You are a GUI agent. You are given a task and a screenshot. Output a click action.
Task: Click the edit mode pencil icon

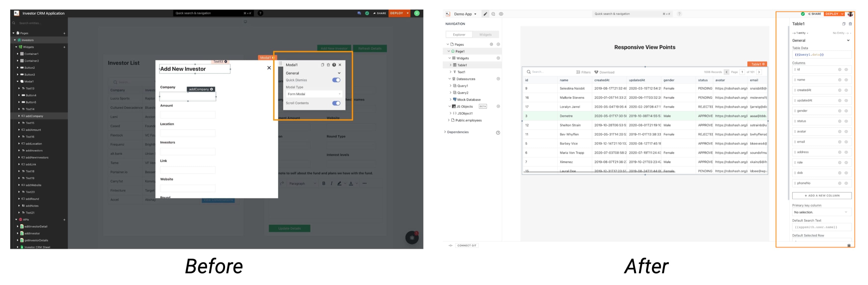485,14
